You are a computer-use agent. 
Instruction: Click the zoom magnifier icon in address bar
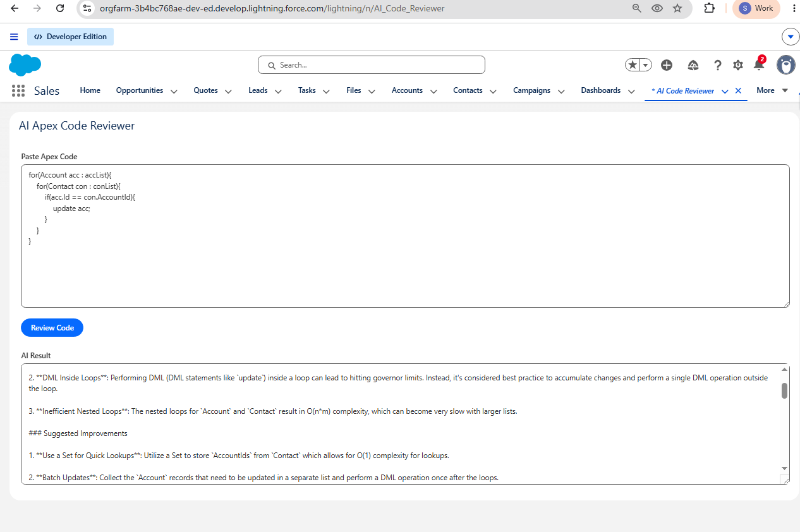[637, 8]
